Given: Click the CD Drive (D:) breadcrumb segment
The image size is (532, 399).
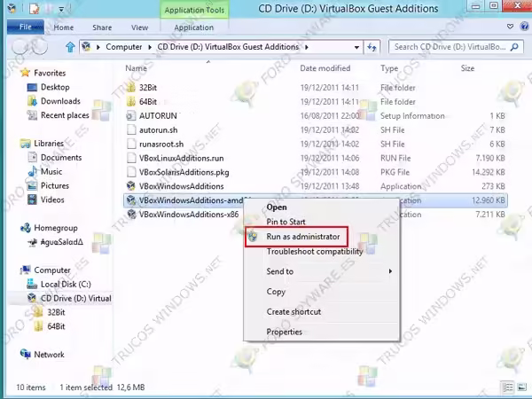Looking at the screenshot, I should (228, 47).
